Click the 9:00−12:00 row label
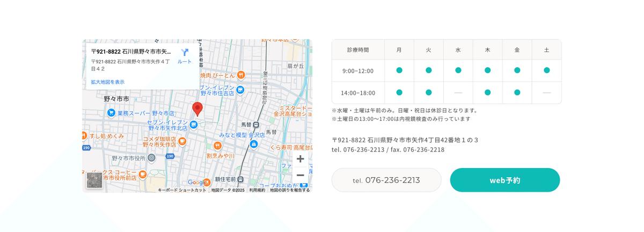Image resolution: width=644 pixels, height=232 pixels. [358, 70]
